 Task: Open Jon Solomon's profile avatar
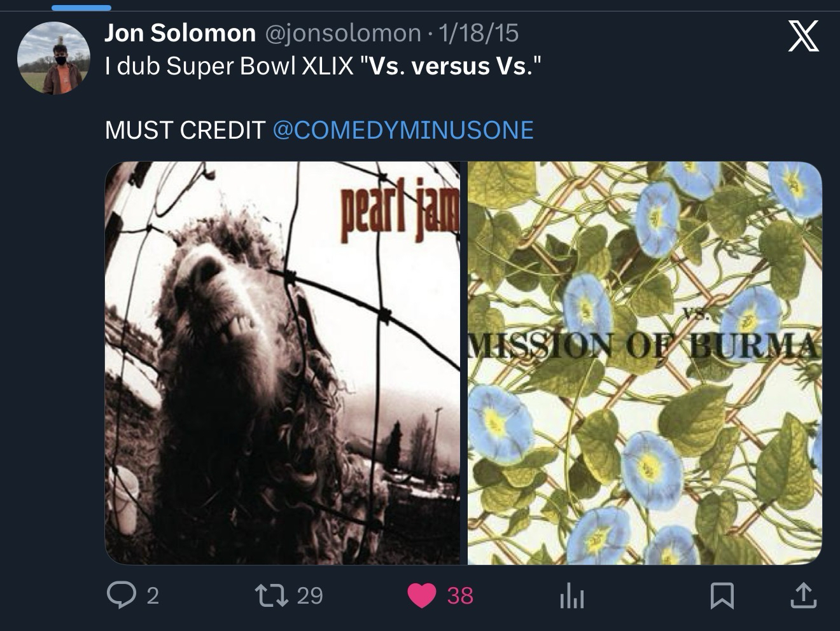click(53, 59)
